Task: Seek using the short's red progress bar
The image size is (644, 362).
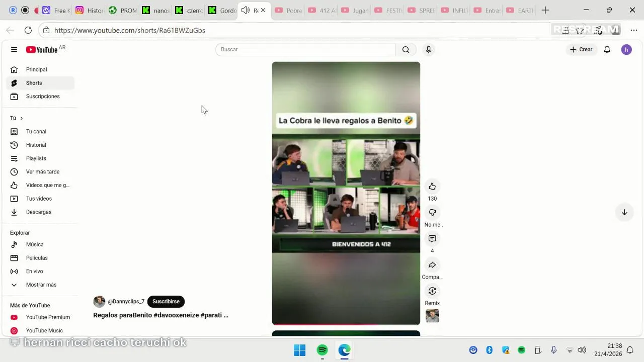Action: pos(346,324)
